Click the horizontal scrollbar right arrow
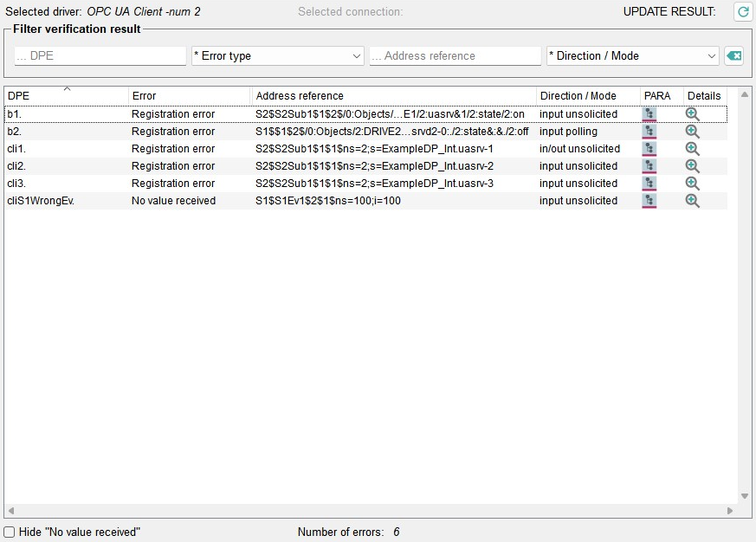 [731, 511]
